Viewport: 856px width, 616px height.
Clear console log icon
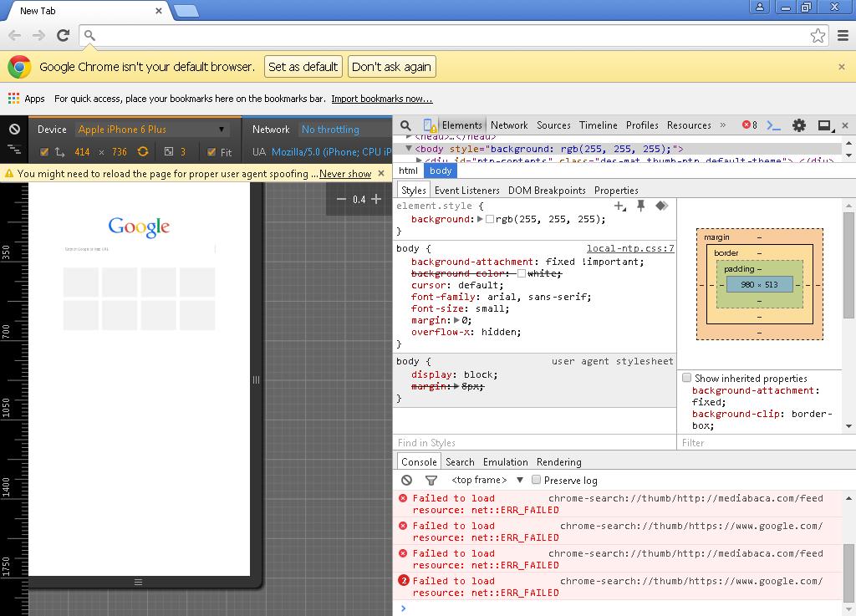(x=407, y=480)
